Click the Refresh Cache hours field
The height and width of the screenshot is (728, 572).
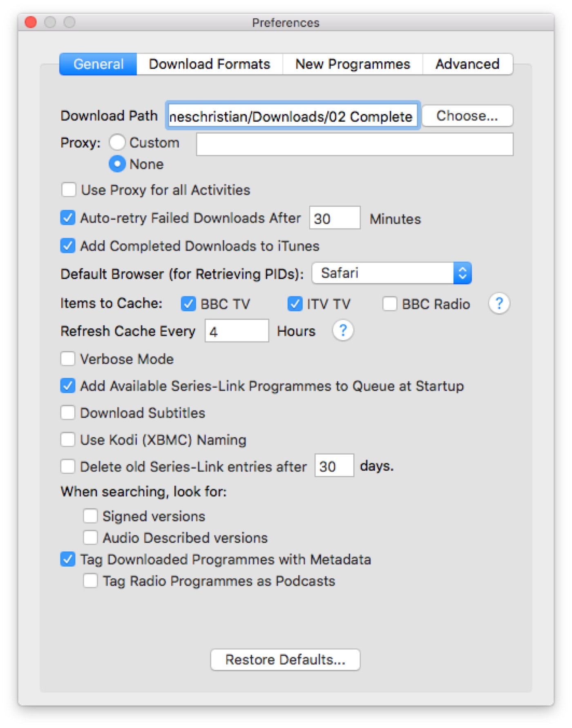tap(237, 331)
